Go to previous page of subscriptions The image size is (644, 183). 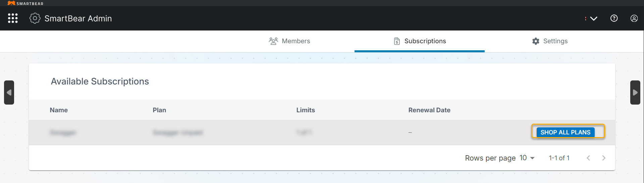[588, 158]
